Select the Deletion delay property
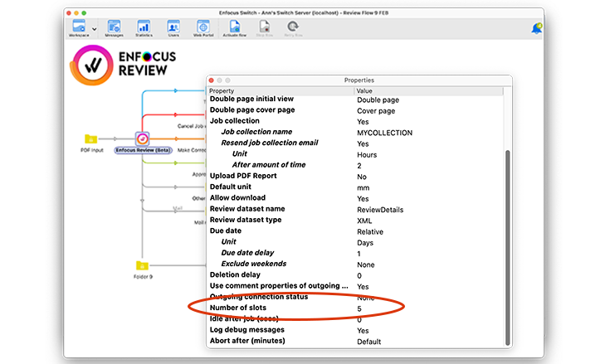This screenshot has width=610, height=364. point(235,274)
